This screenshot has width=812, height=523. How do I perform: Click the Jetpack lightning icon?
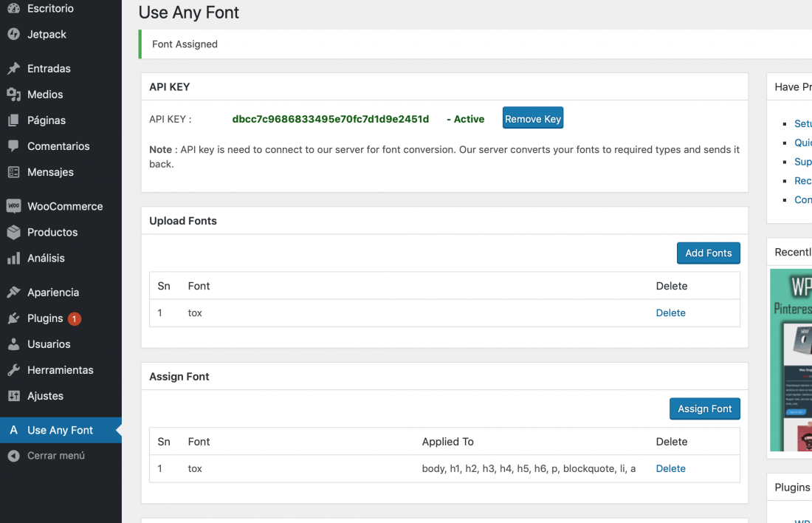click(14, 34)
